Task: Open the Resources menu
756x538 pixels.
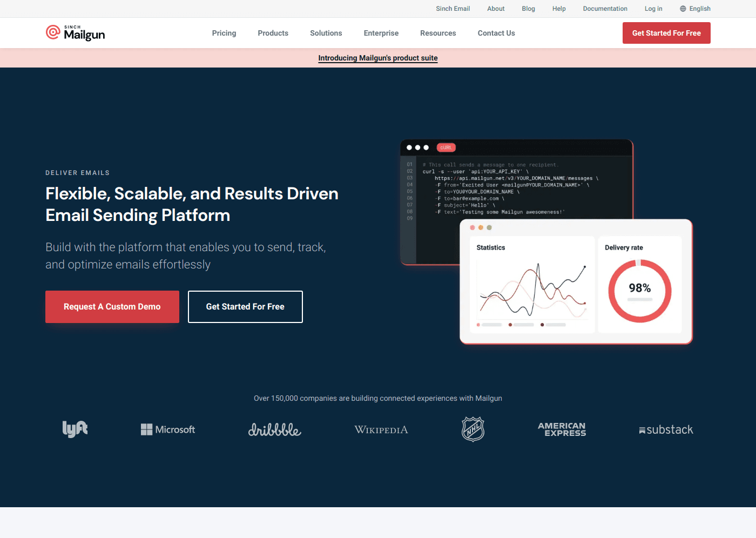Action: click(x=438, y=33)
